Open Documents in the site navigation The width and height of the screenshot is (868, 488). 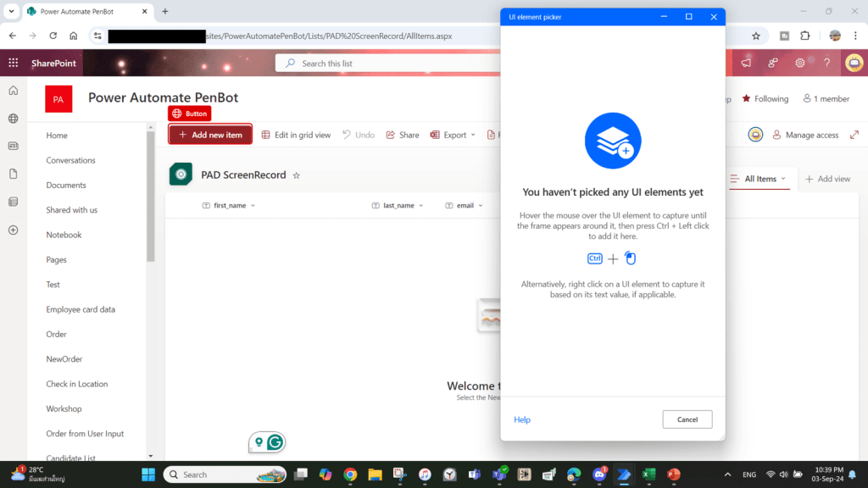click(66, 185)
